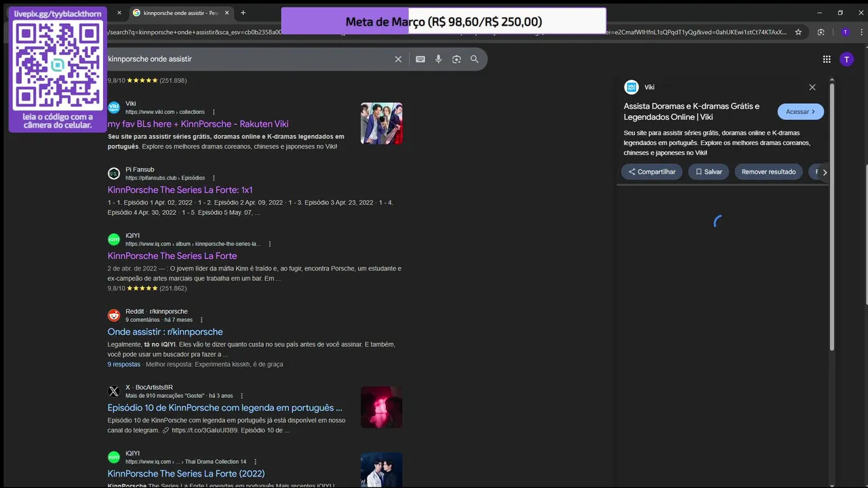Click the Assista Doramas e K-dramas panel title

(x=692, y=111)
